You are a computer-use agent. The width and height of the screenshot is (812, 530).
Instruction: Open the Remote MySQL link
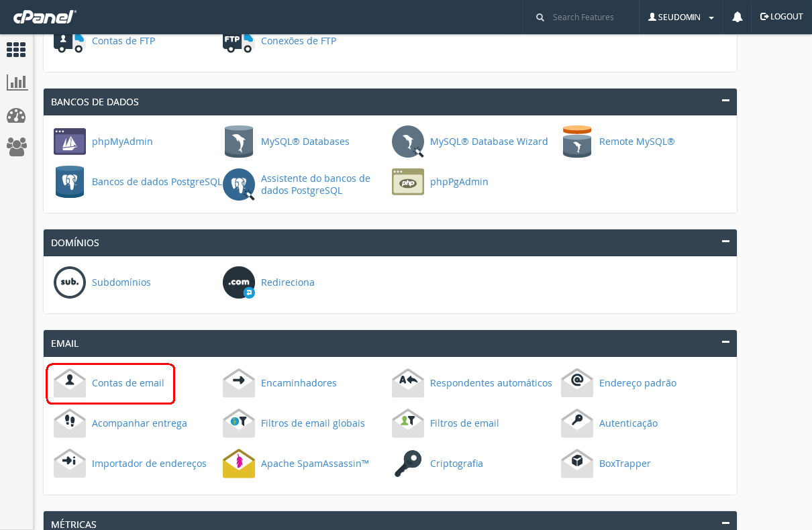637,142
